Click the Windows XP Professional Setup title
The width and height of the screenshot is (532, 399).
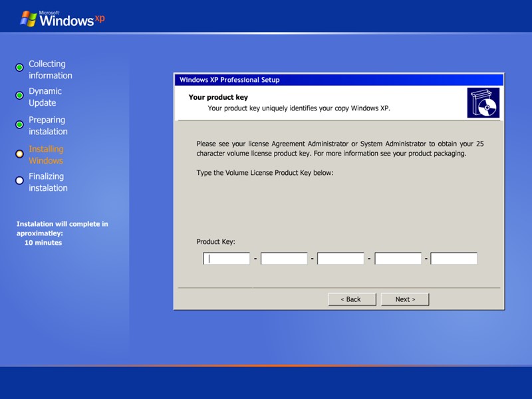pos(229,80)
